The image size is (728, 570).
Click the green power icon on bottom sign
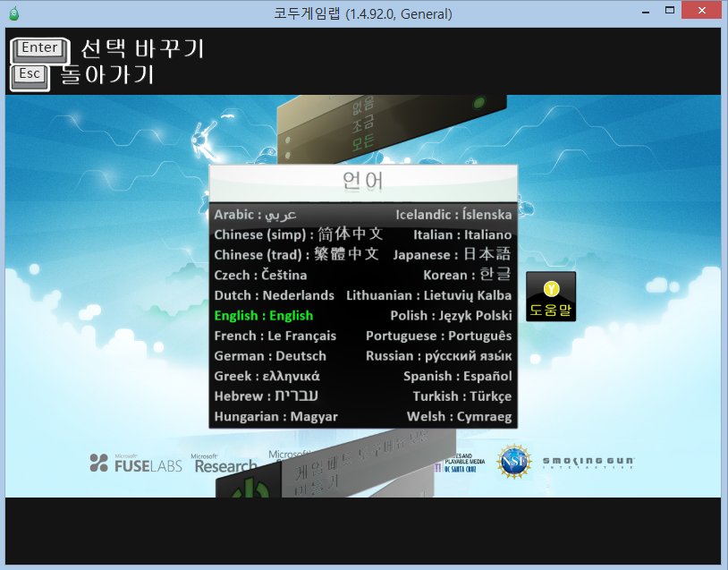point(250,487)
